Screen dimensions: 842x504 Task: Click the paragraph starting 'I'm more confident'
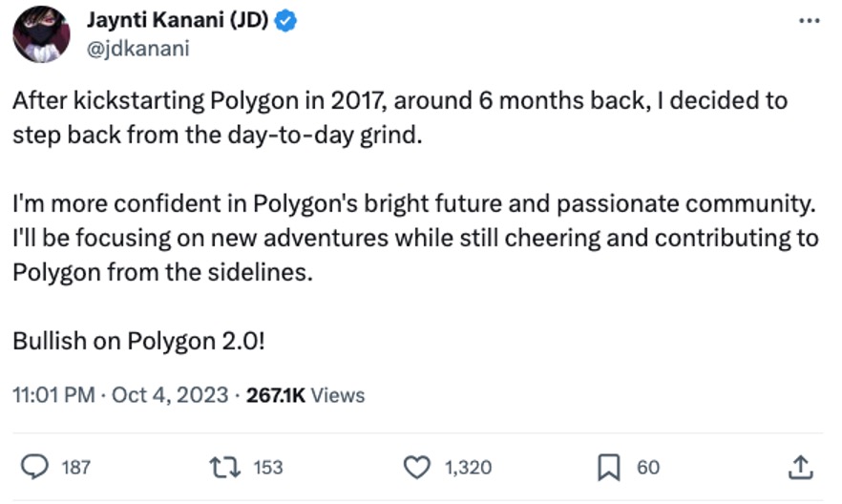tap(415, 238)
